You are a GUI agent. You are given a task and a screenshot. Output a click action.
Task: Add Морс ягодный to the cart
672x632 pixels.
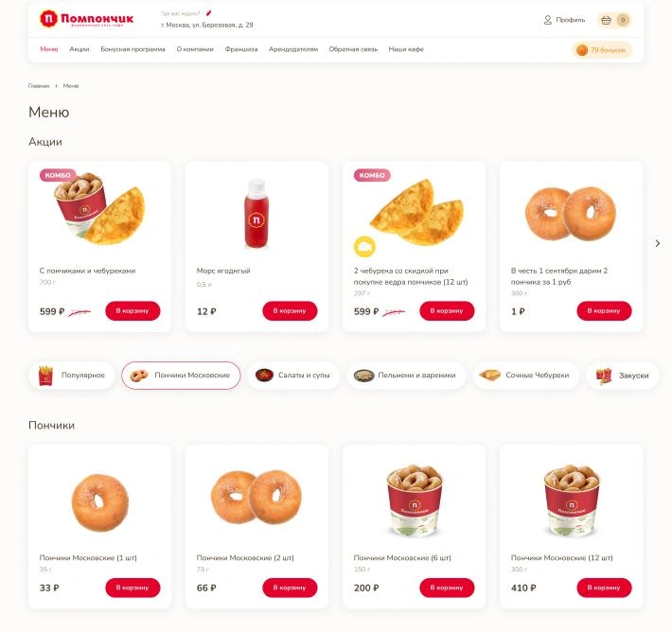(x=290, y=310)
